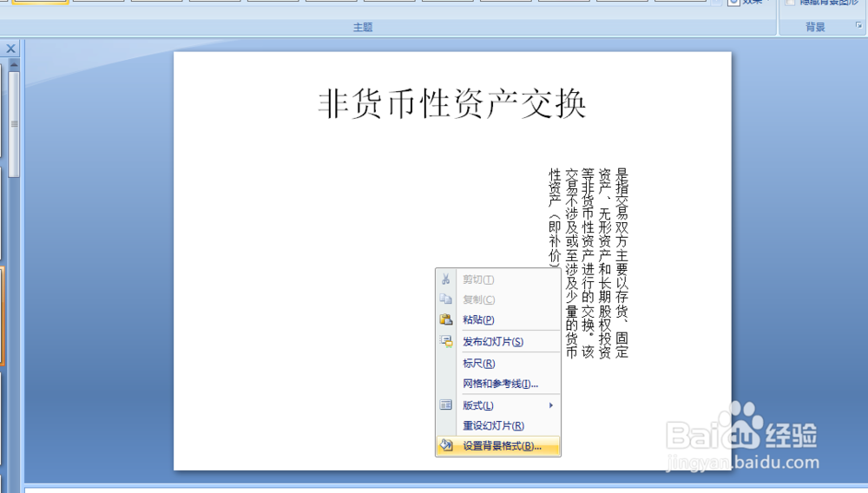
Task: Select 发布幻灯片(S) menu entry
Action: click(x=497, y=341)
